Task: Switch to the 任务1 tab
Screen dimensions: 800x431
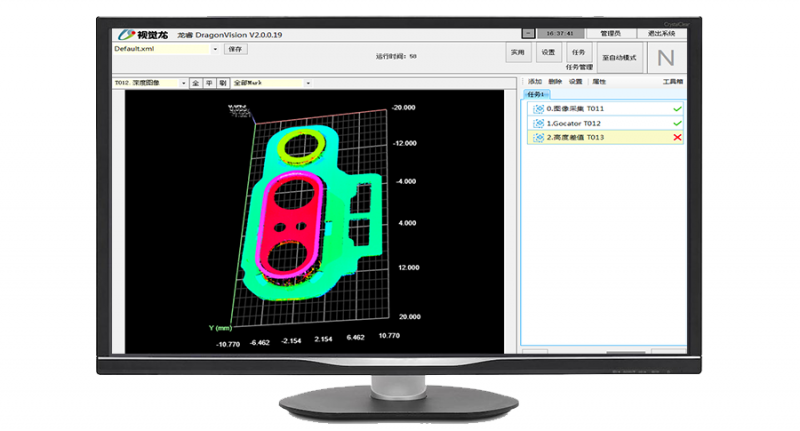Action: click(538, 94)
